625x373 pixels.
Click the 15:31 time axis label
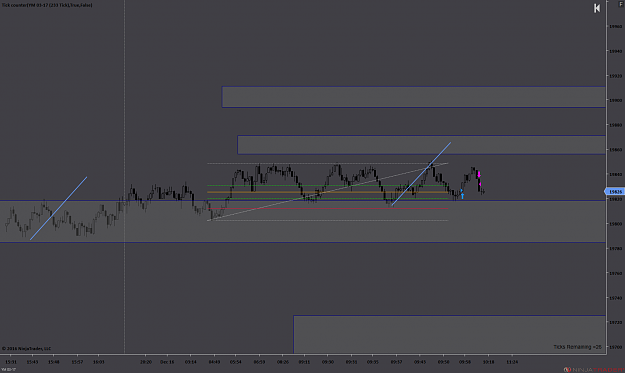11,362
